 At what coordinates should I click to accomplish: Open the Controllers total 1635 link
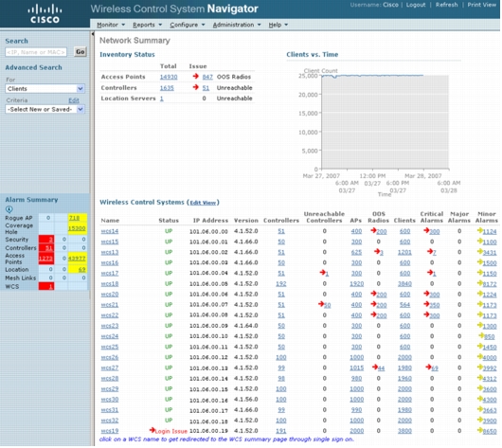167,88
